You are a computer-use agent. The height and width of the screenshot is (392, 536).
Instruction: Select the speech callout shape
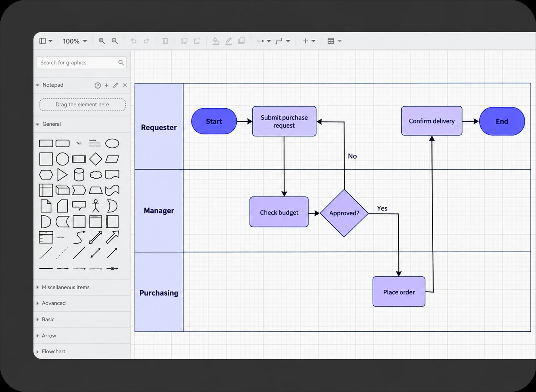pos(79,206)
